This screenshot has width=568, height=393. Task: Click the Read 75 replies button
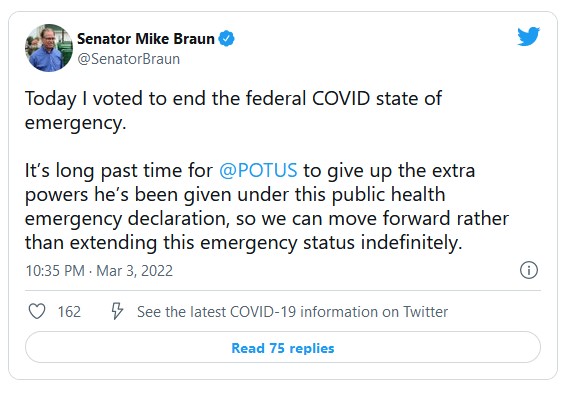click(283, 347)
